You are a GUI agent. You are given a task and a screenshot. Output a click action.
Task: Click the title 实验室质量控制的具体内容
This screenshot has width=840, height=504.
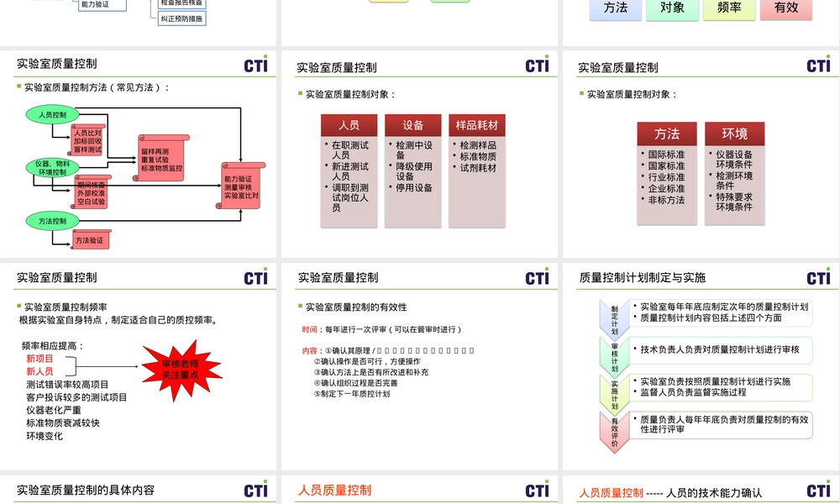[86, 490]
